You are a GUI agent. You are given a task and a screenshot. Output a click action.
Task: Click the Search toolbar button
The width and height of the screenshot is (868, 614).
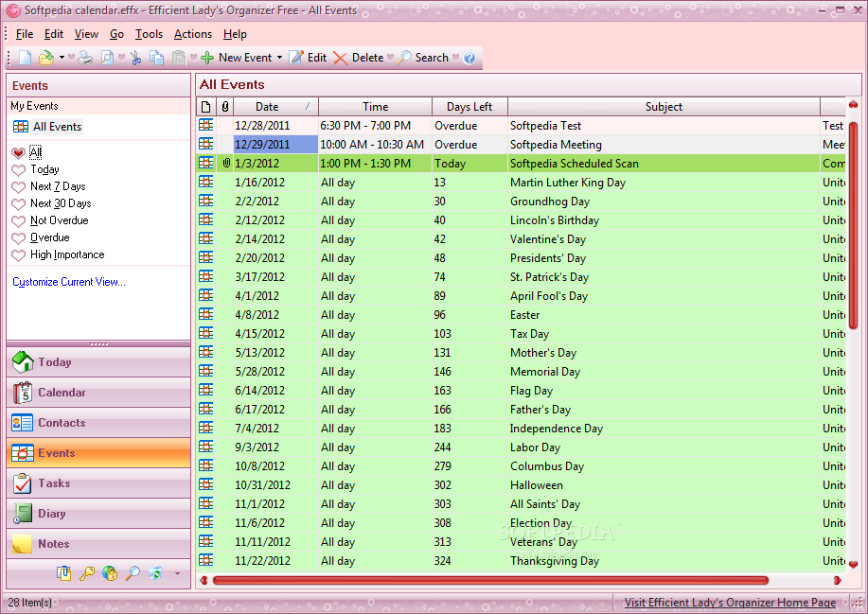423,58
